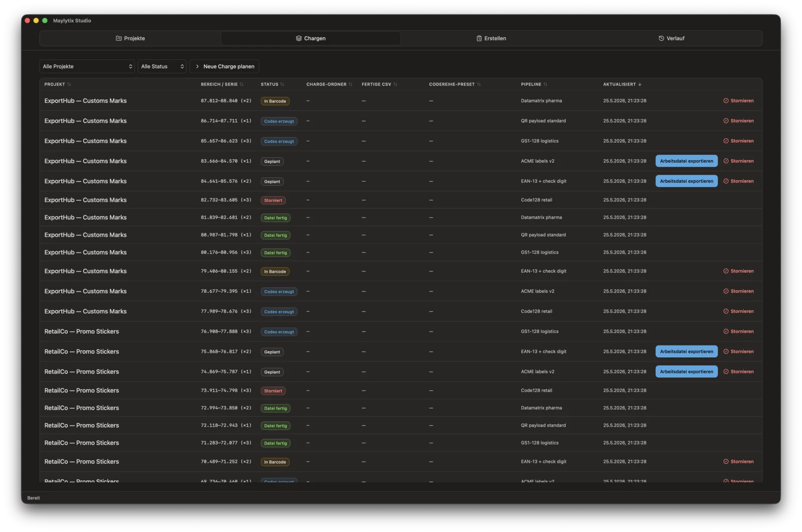Screen dimensions: 802x532
Task: Click the FERTIGE CSV sort icon
Action: click(x=395, y=84)
